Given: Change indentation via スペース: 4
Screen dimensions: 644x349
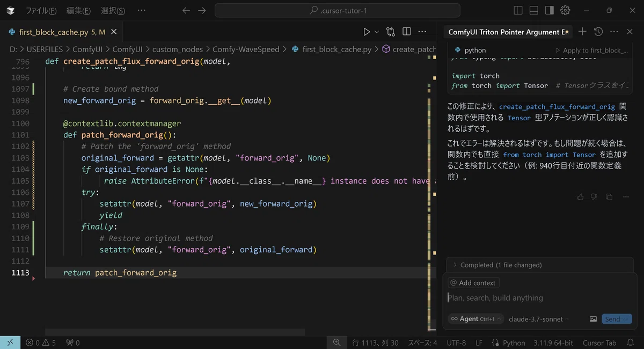Looking at the screenshot, I should pos(422,343).
